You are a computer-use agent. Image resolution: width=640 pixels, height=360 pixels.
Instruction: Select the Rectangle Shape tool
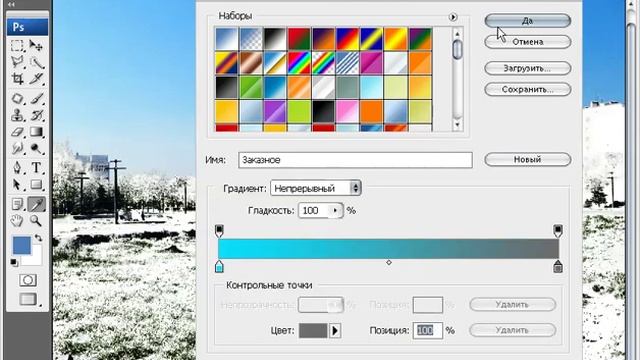[36, 184]
